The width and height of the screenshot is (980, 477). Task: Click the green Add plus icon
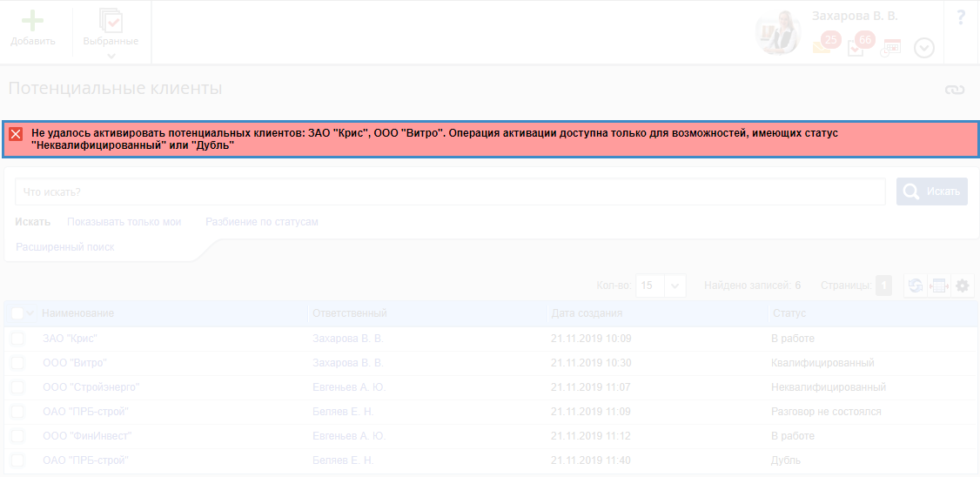pos(32,20)
